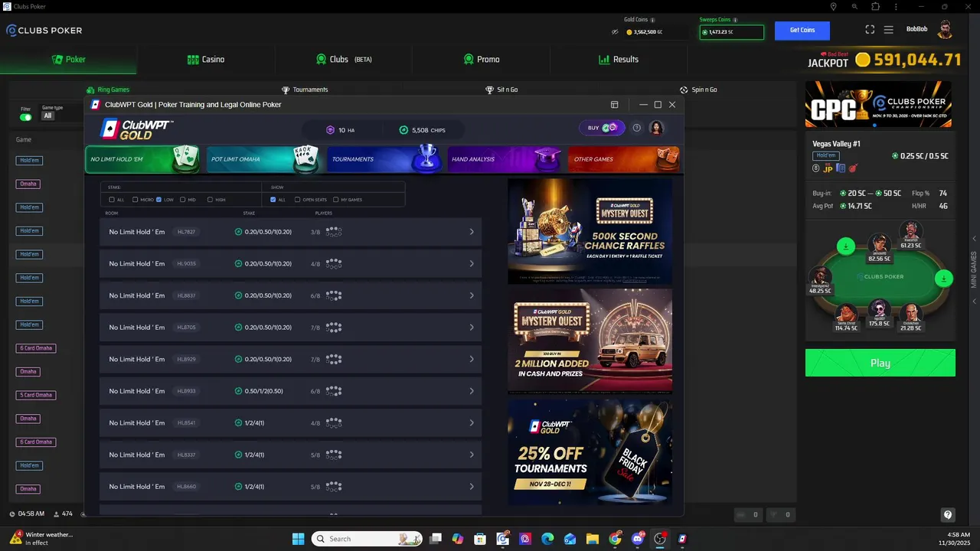Toggle the green Filter switch

click(x=26, y=117)
